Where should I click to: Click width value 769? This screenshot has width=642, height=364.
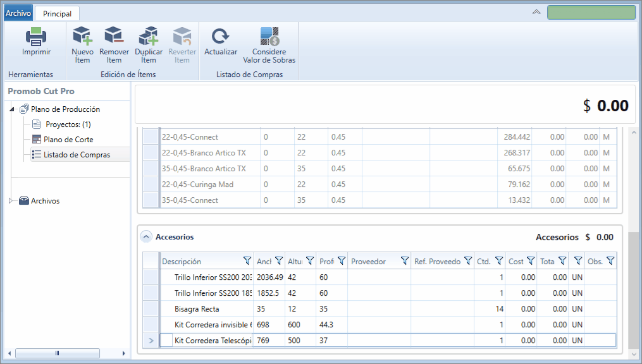pos(263,340)
